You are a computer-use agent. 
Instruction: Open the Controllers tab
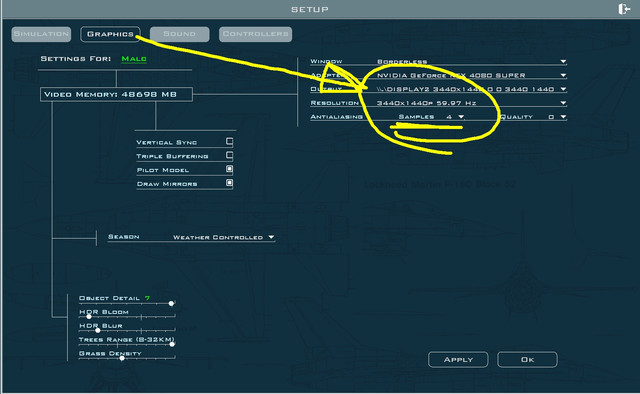(256, 34)
